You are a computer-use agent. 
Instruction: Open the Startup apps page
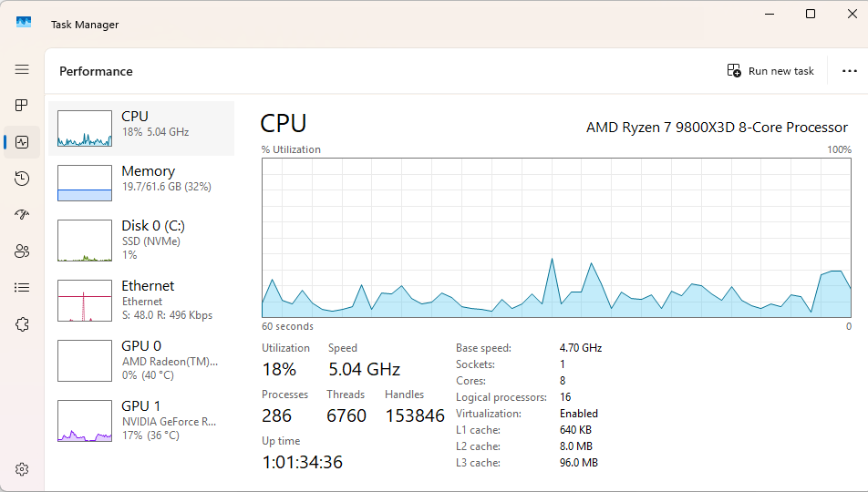(x=22, y=215)
